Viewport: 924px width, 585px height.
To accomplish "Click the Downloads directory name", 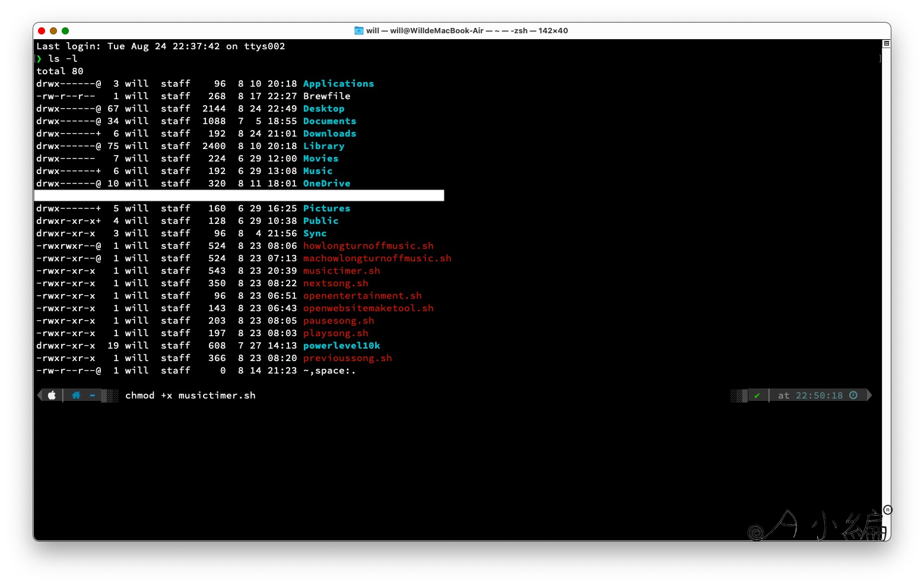I will pyautogui.click(x=329, y=134).
